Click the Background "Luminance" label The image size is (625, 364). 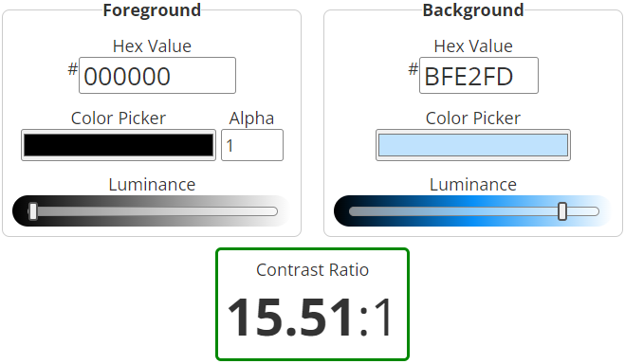click(x=473, y=185)
